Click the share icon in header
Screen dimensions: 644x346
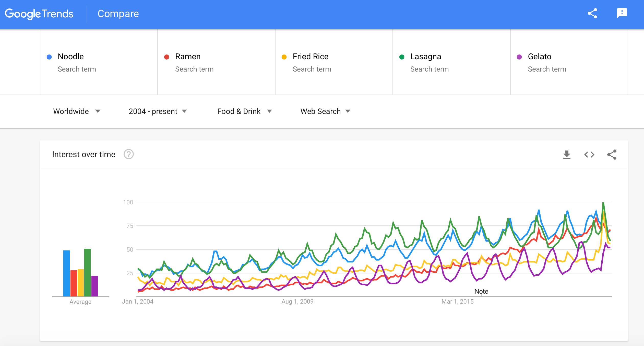click(x=592, y=14)
